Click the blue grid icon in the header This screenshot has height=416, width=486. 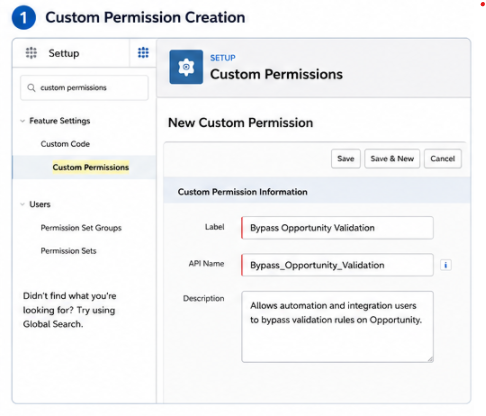click(x=143, y=53)
